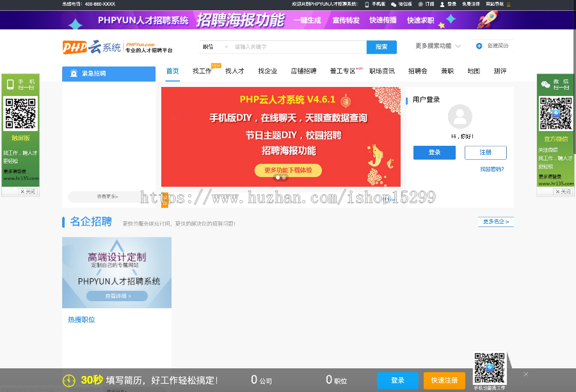Viewport: 576px width, 392px height.
Task: Click blue 登录 button in 用户登录 panel
Action: (x=435, y=153)
